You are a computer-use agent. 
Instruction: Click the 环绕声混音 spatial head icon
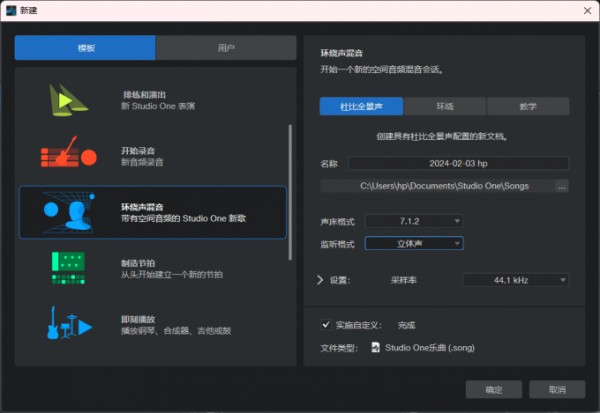pos(68,212)
